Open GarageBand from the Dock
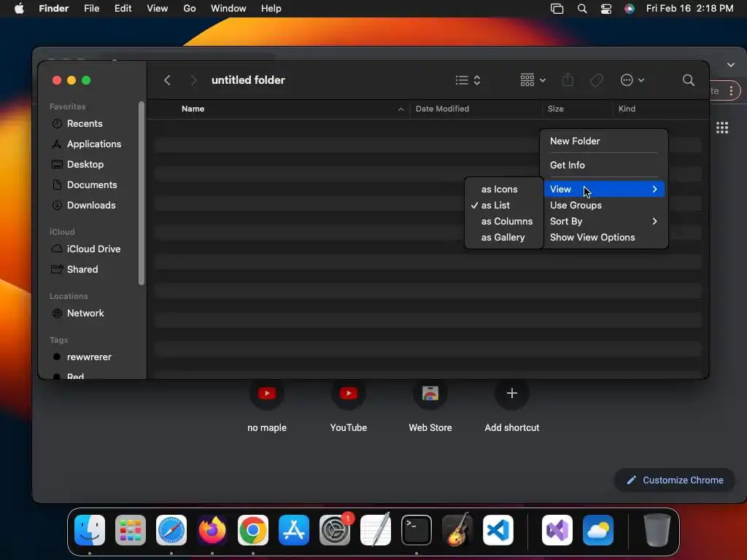The height and width of the screenshot is (560, 747). click(457, 530)
